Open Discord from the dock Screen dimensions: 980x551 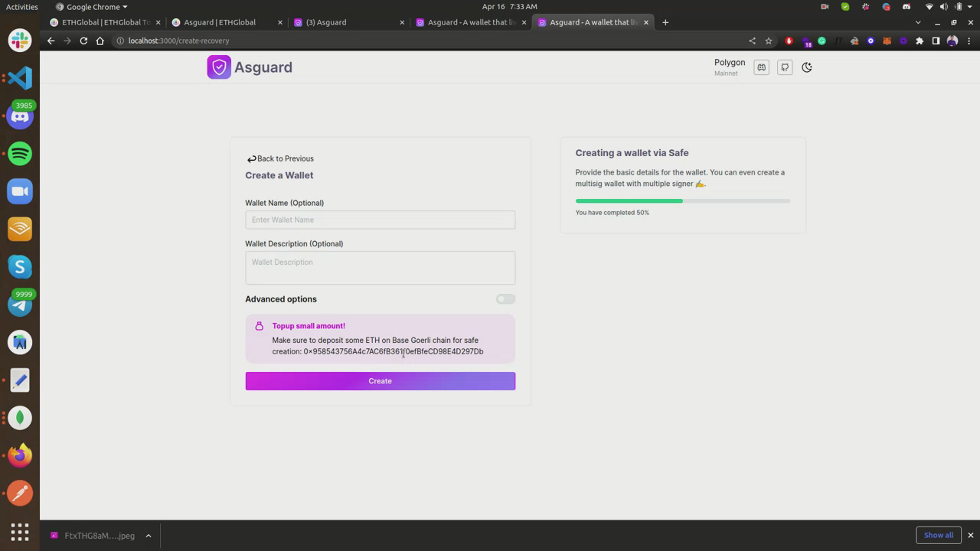20,116
